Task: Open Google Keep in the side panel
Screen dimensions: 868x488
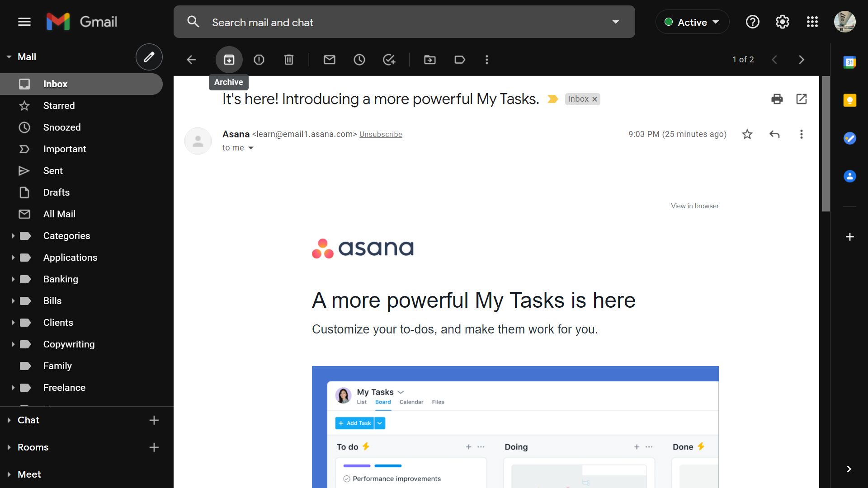Action: pyautogui.click(x=850, y=100)
